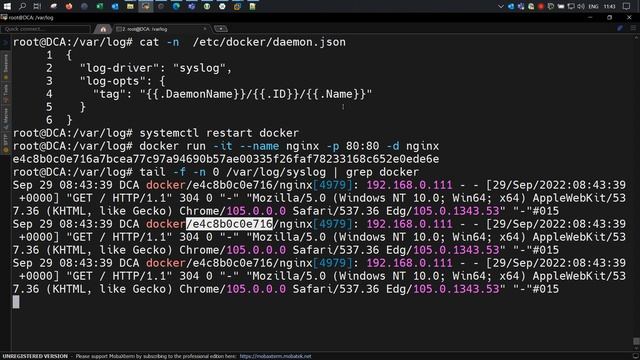Click the docker run --name nginx command

tap(289, 146)
